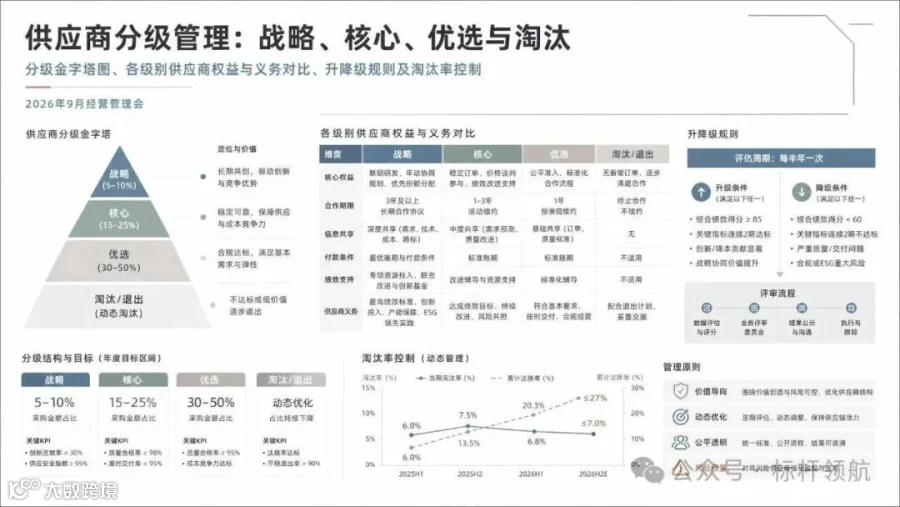Screen dimensions: 900x507
Task: Click the downward arrow icon beside 降级条件
Action: pos(801,192)
